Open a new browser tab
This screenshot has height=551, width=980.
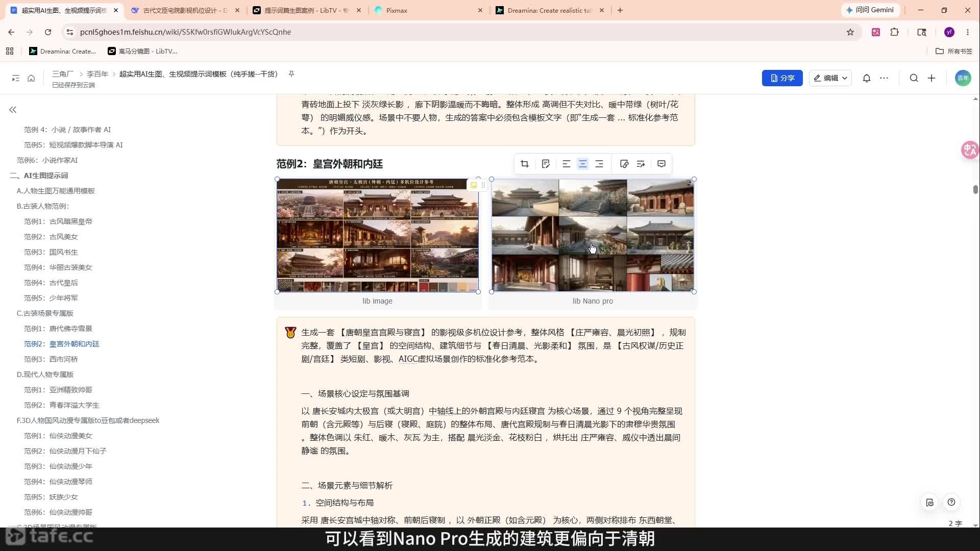tap(620, 10)
